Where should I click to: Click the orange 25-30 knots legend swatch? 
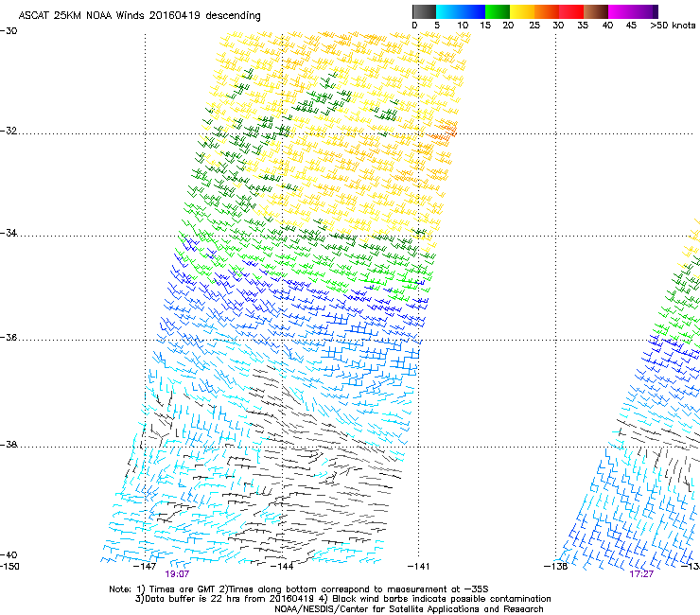point(547,11)
